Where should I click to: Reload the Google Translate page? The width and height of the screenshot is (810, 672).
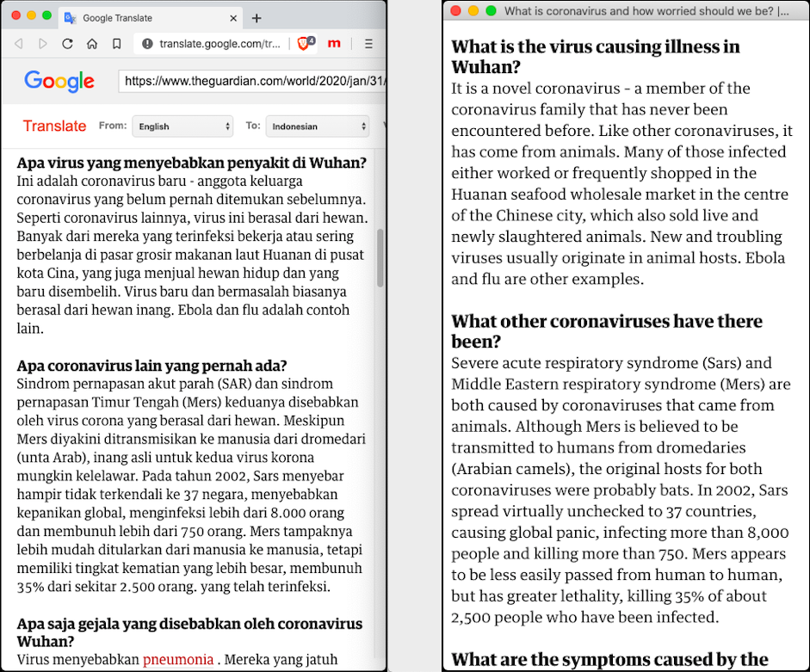tap(67, 44)
